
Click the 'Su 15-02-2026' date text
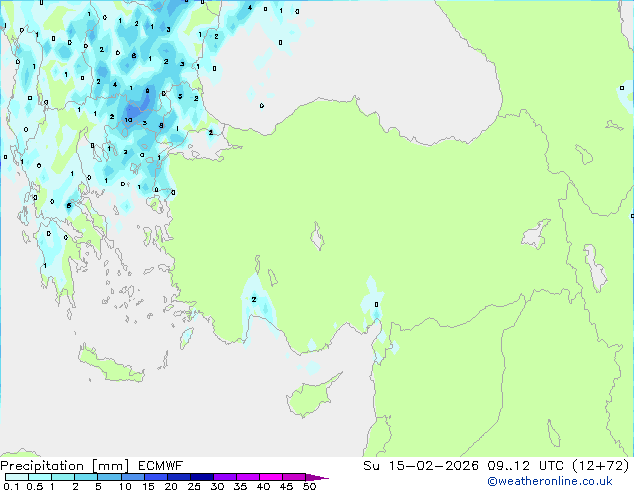point(421,466)
